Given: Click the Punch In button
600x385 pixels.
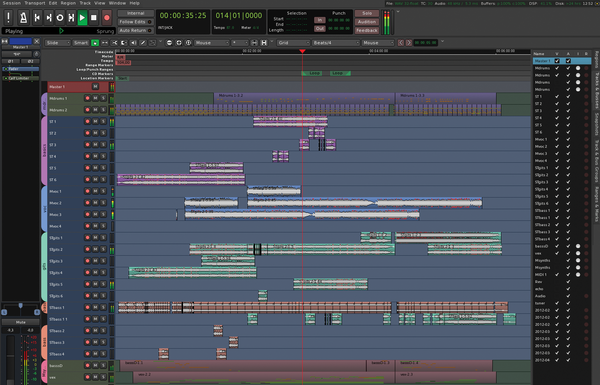Looking at the screenshot, I should 320,20.
